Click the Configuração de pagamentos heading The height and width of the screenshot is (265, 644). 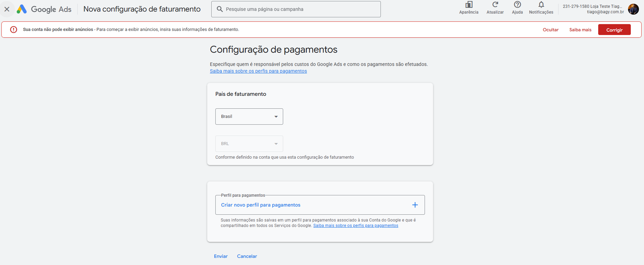(274, 50)
